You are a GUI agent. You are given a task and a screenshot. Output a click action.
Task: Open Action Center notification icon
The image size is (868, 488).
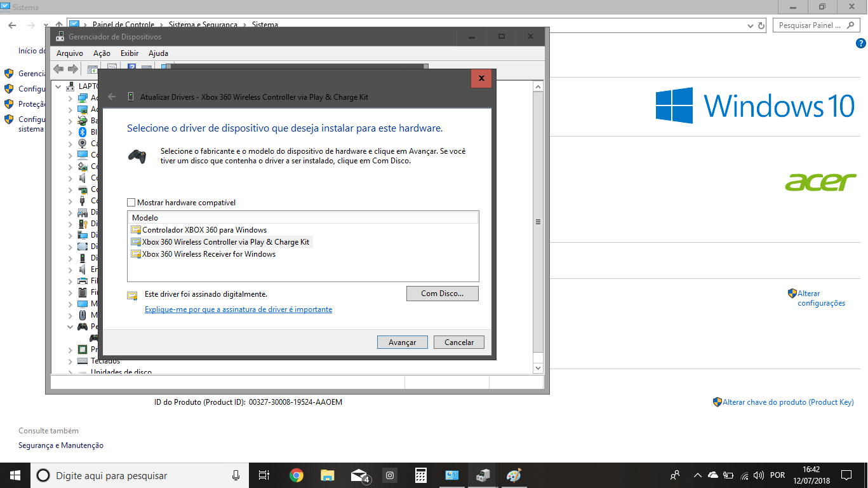[x=846, y=475]
